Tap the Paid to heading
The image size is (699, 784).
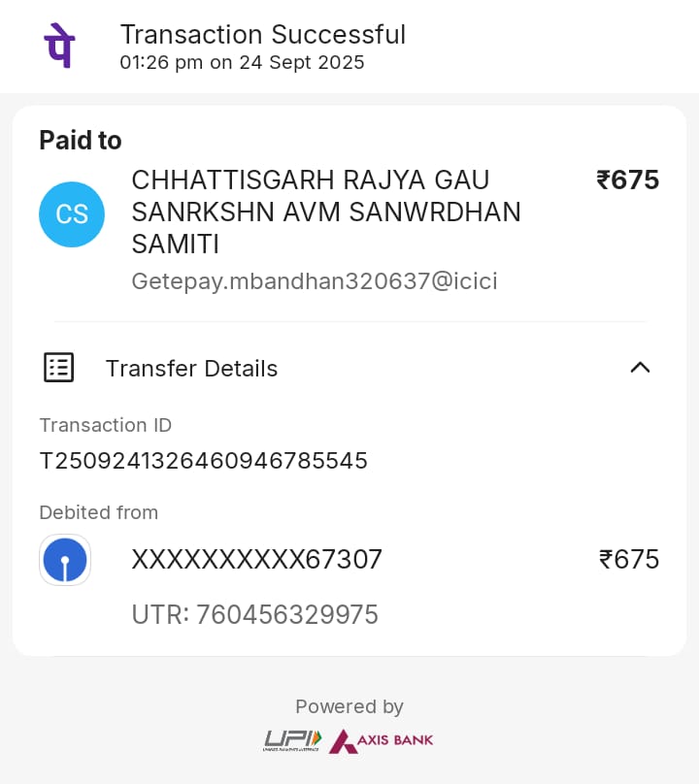[x=81, y=141]
